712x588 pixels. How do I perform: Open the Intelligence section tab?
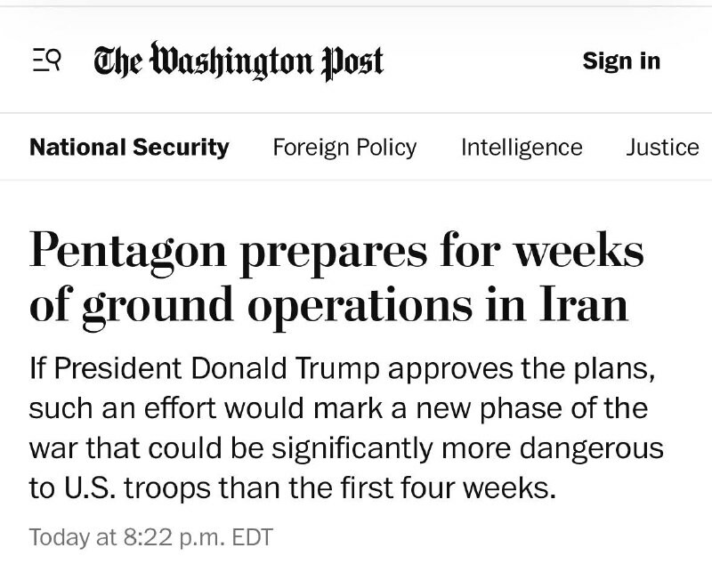pos(522,147)
